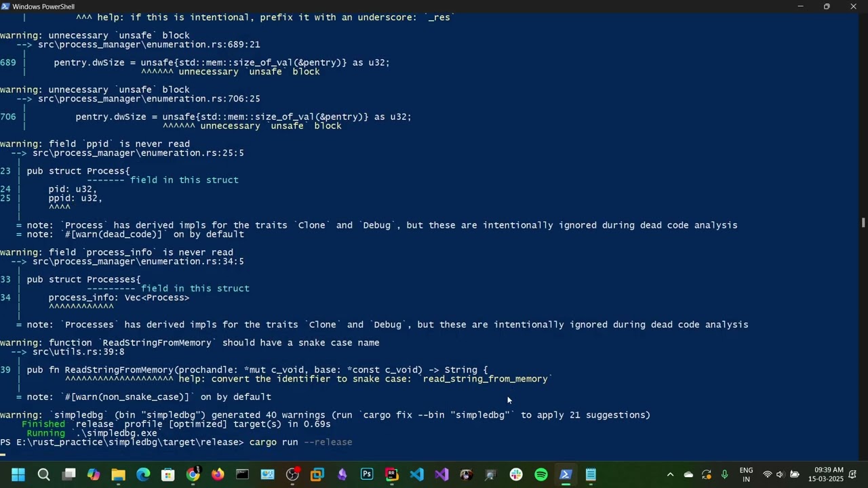Open Spotify from the taskbar
This screenshot has width=868, height=488.
click(x=541, y=474)
